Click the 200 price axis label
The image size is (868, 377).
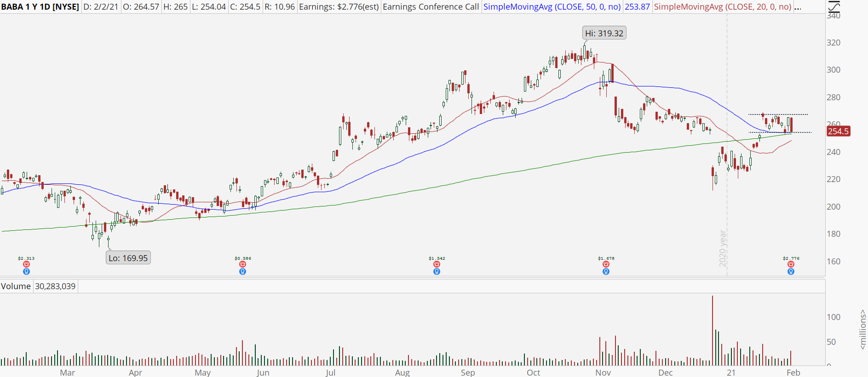[834, 207]
